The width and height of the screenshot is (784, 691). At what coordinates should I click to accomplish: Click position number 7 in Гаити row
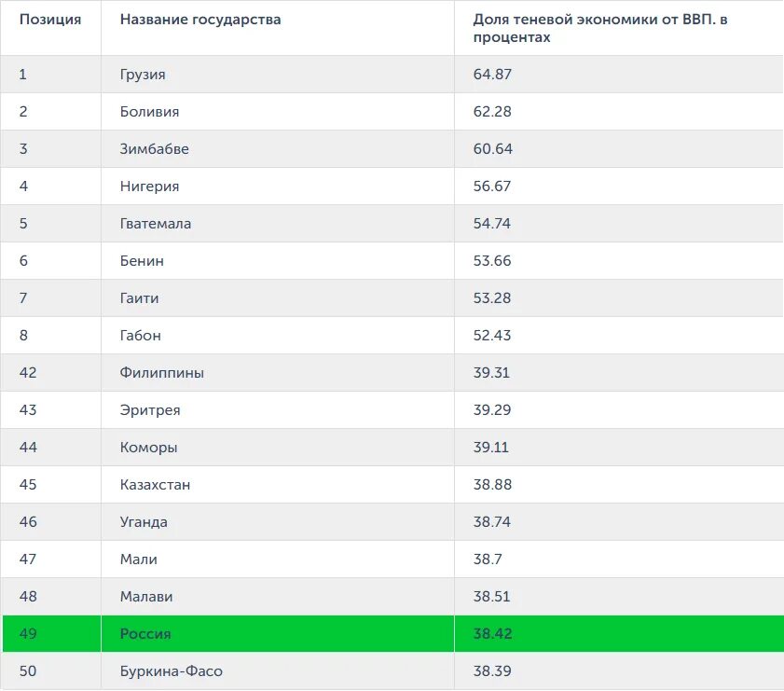(23, 298)
